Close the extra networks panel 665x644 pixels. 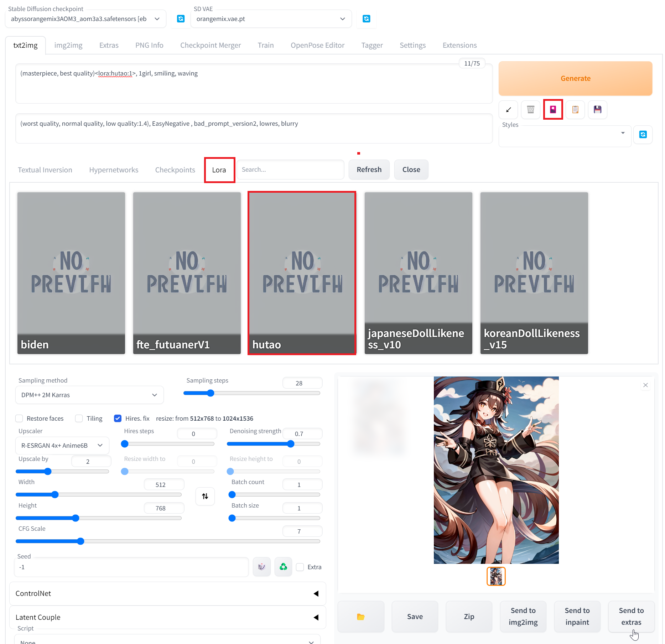(x=411, y=170)
